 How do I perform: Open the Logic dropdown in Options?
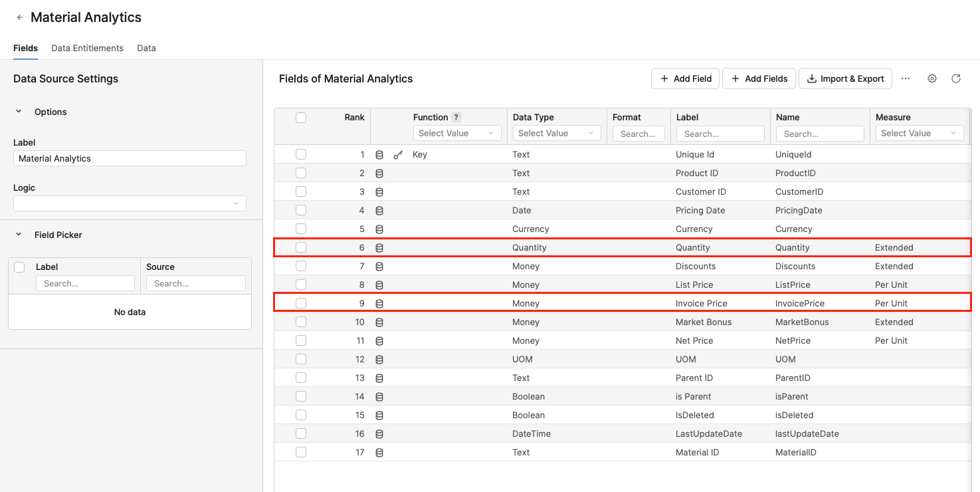tap(130, 203)
